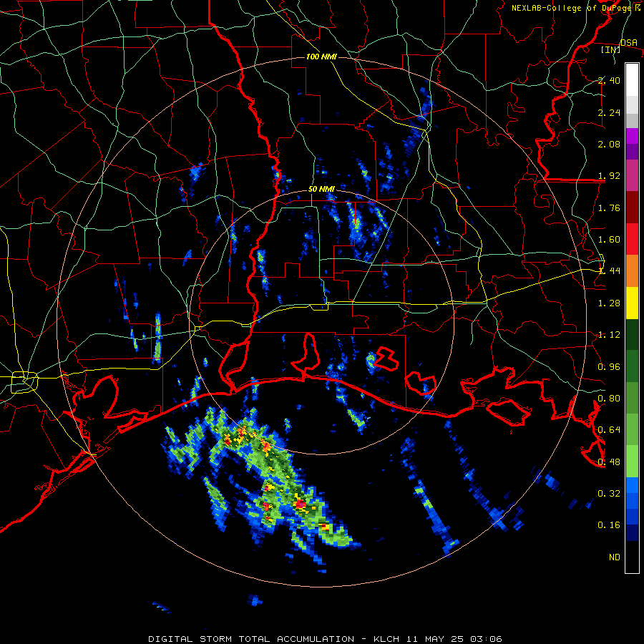The height and width of the screenshot is (644, 644).
Task: Click the pink 1.92 legend color block
Action: coord(632,175)
